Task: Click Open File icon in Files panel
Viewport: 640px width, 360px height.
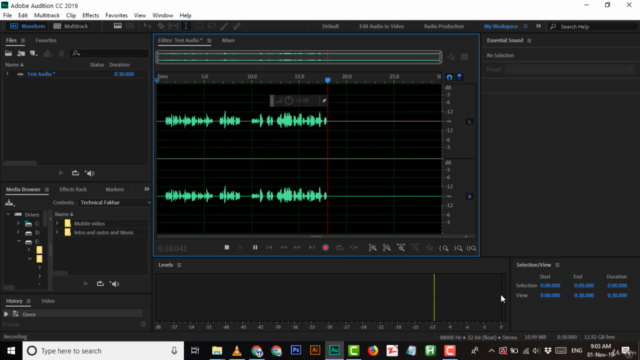Action: [9, 53]
